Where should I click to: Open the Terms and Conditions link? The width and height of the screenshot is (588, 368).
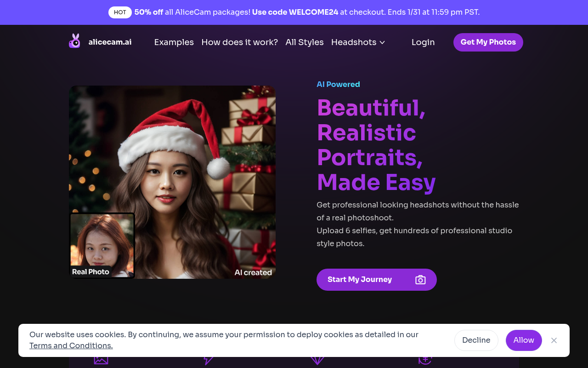pos(71,345)
